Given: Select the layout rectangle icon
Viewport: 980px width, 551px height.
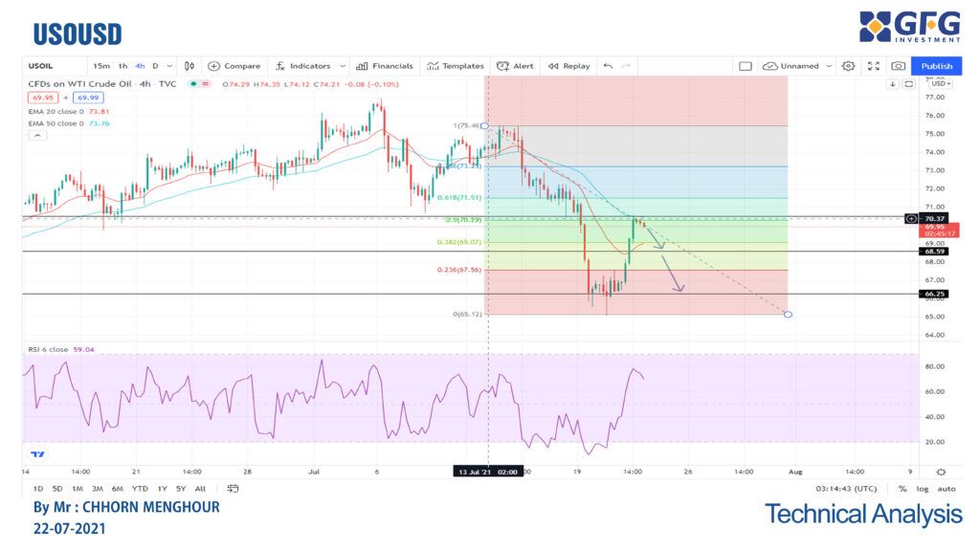Looking at the screenshot, I should [746, 66].
